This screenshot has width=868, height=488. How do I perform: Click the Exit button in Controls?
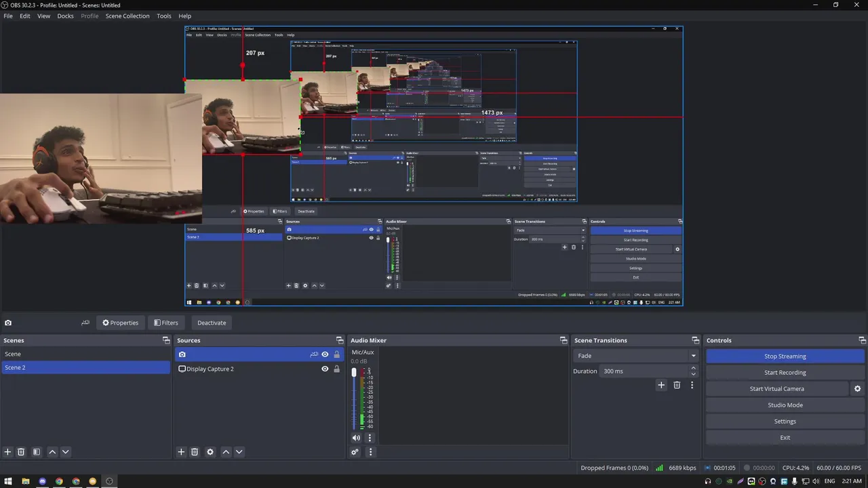tap(785, 438)
